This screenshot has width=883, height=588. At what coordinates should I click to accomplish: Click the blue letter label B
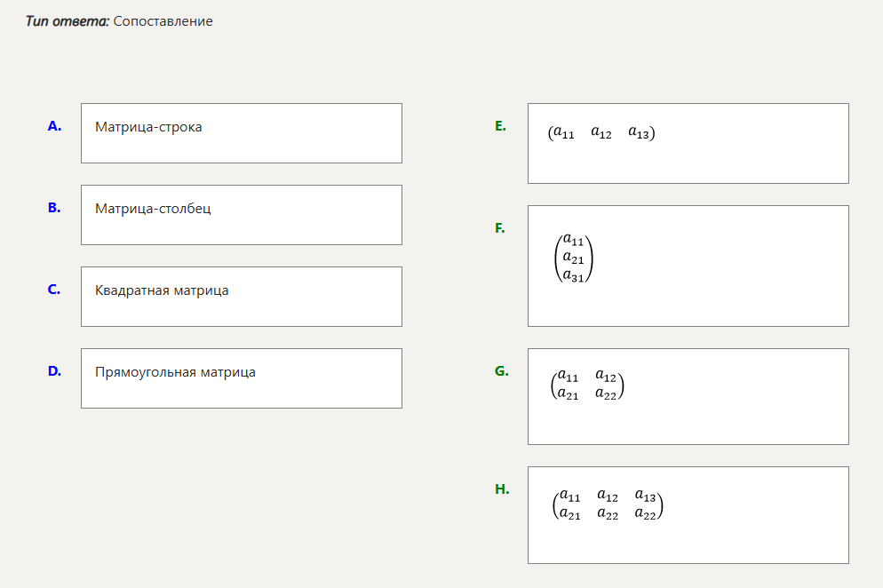pos(54,208)
